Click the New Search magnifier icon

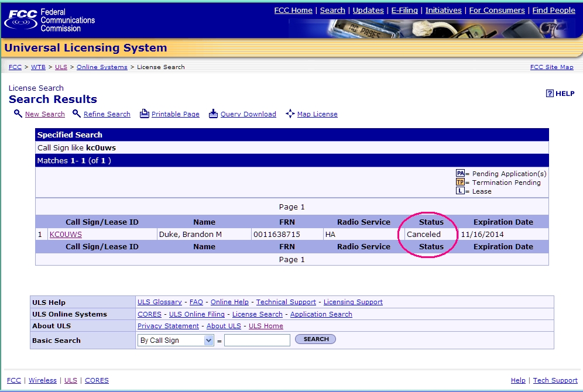pos(18,114)
